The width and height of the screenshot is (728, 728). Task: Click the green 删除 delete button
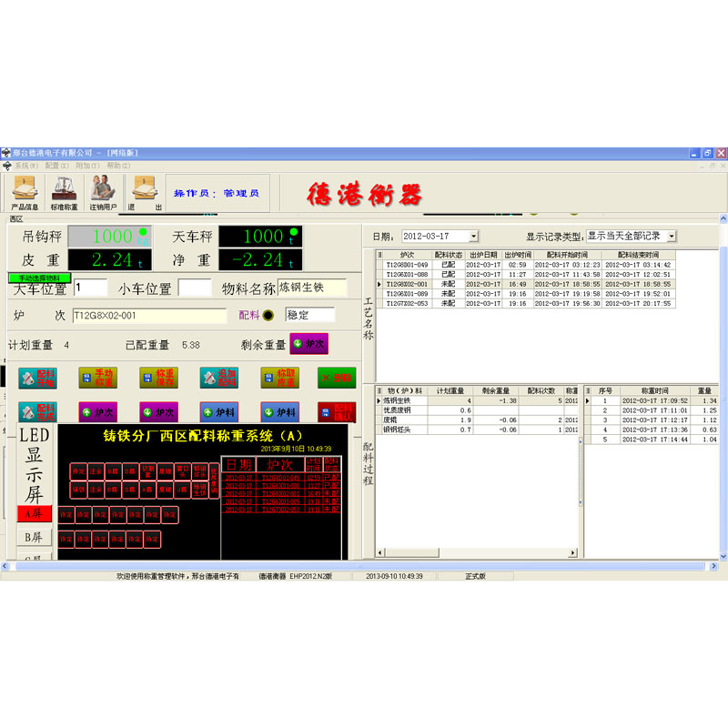click(x=337, y=378)
